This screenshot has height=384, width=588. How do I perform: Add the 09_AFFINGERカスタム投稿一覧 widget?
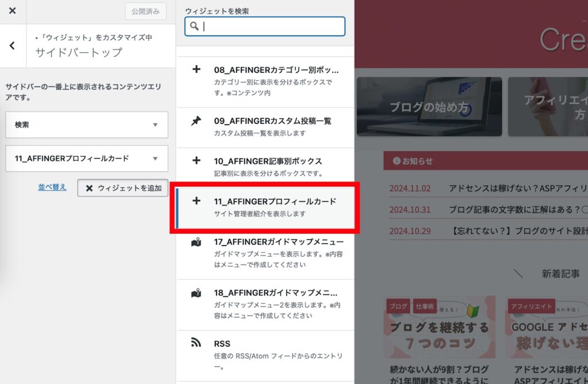click(x=265, y=127)
